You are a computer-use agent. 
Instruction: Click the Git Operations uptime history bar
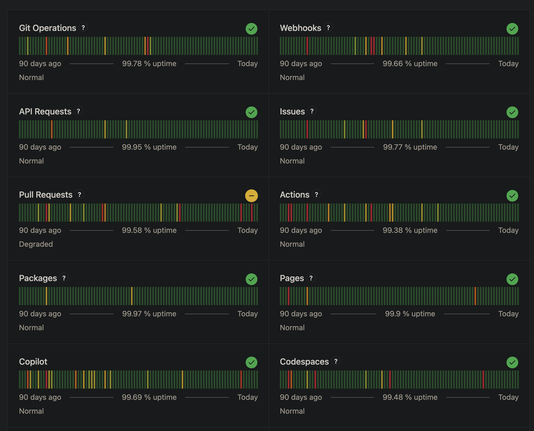pos(138,46)
